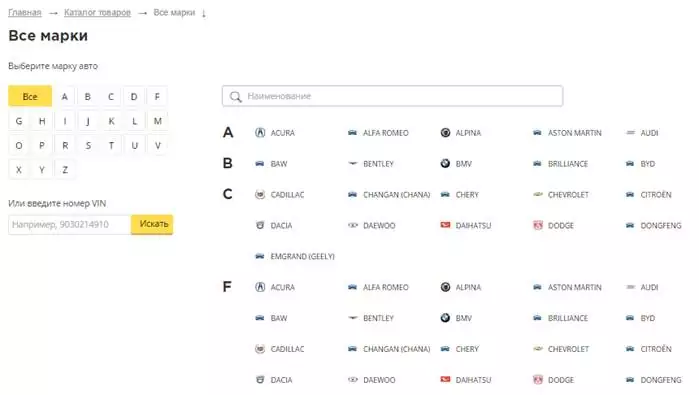Click the Chevrolet bowtie icon in section C

pos(538,194)
